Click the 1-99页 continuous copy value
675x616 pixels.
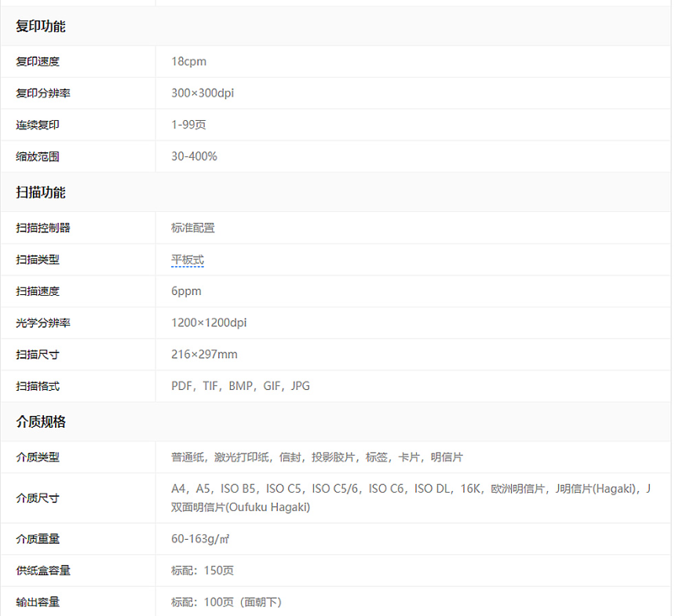pyautogui.click(x=188, y=125)
